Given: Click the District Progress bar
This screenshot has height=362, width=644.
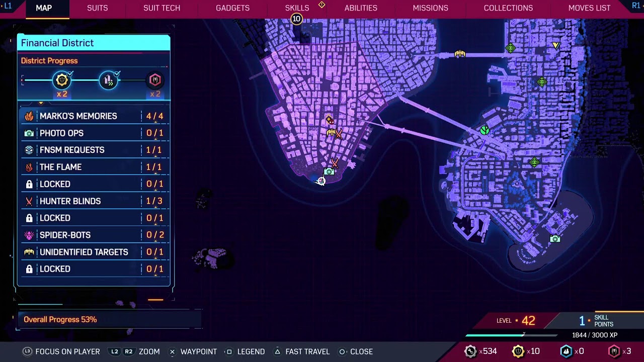Looking at the screenshot, I should (x=94, y=80).
